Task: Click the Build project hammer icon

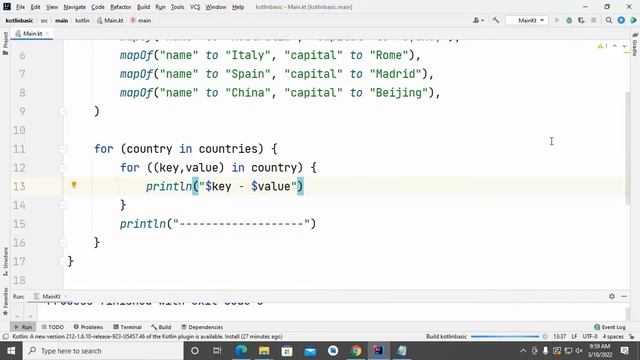Action: (x=496, y=20)
